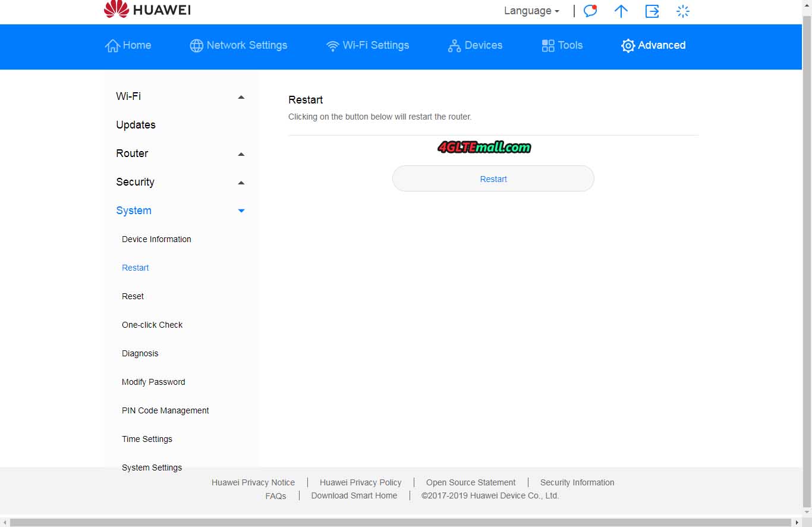Click the logout icon in header

[x=652, y=11]
